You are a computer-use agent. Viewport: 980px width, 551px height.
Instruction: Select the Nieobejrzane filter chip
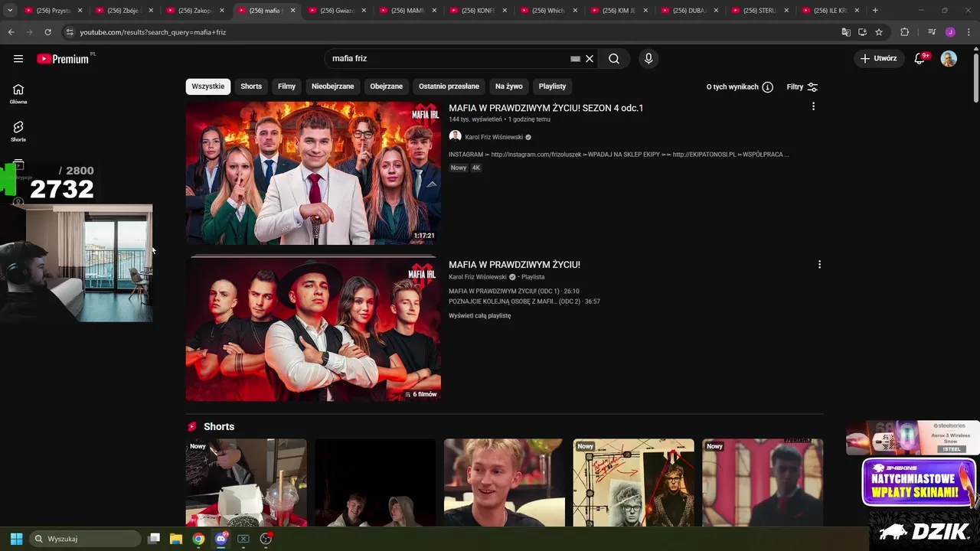click(x=333, y=86)
